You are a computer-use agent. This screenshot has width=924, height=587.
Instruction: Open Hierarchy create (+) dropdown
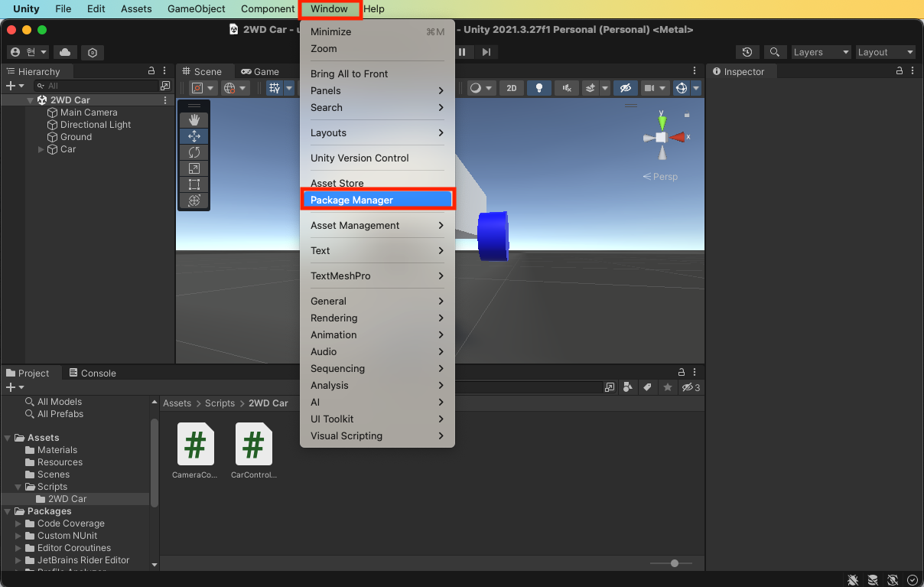tap(15, 86)
